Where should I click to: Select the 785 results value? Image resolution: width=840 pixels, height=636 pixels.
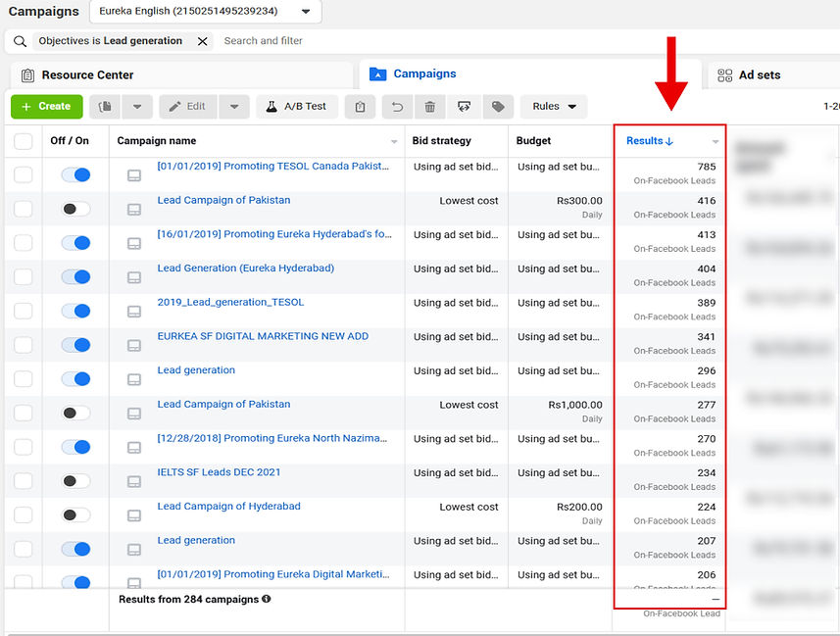tap(706, 167)
